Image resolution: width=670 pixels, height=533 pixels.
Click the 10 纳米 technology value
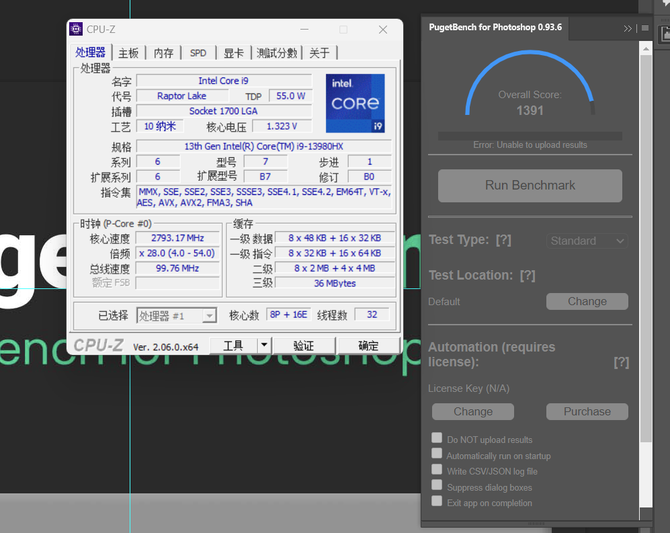[160, 126]
